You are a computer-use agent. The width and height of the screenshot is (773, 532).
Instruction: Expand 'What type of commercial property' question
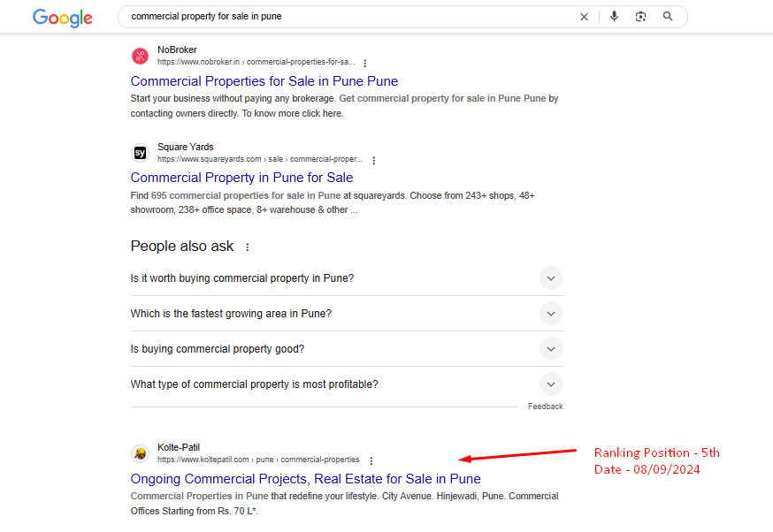[551, 384]
